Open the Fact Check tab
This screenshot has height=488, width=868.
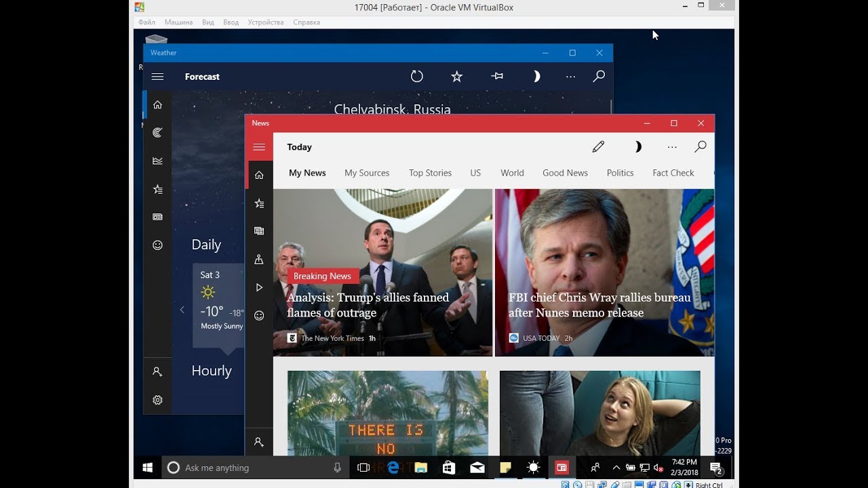coord(673,173)
